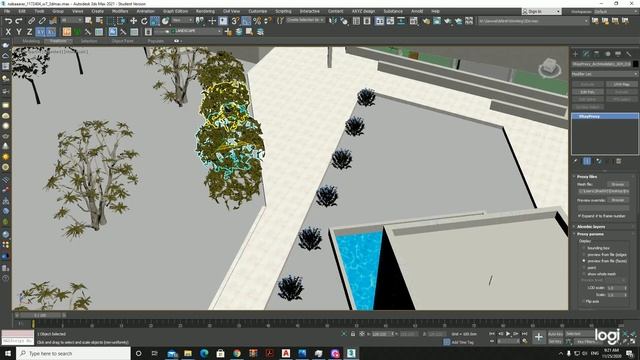Click Browse button next to Mesh file
640x360 pixels.
(x=618, y=184)
